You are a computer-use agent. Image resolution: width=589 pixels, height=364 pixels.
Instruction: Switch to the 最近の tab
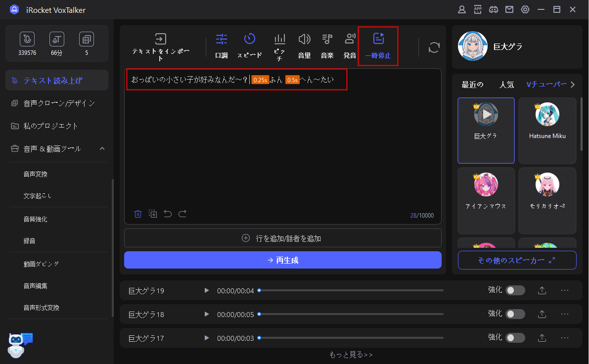pos(472,85)
